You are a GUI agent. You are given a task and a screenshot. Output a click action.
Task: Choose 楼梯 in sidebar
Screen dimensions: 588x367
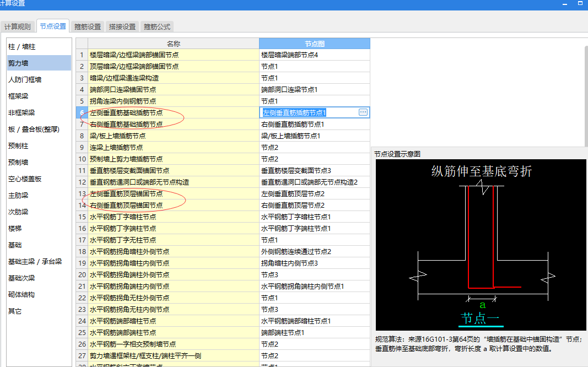tap(39, 228)
